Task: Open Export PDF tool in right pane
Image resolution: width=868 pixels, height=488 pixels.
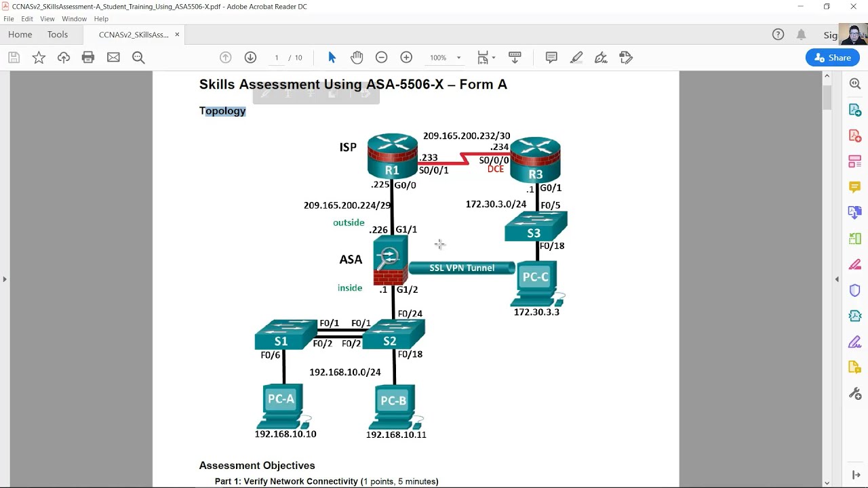Action: [x=855, y=110]
